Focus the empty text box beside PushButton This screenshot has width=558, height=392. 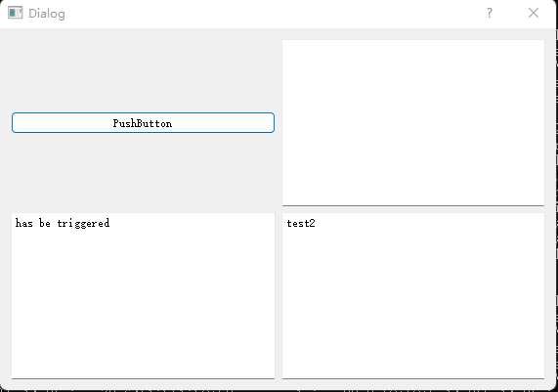pos(413,123)
